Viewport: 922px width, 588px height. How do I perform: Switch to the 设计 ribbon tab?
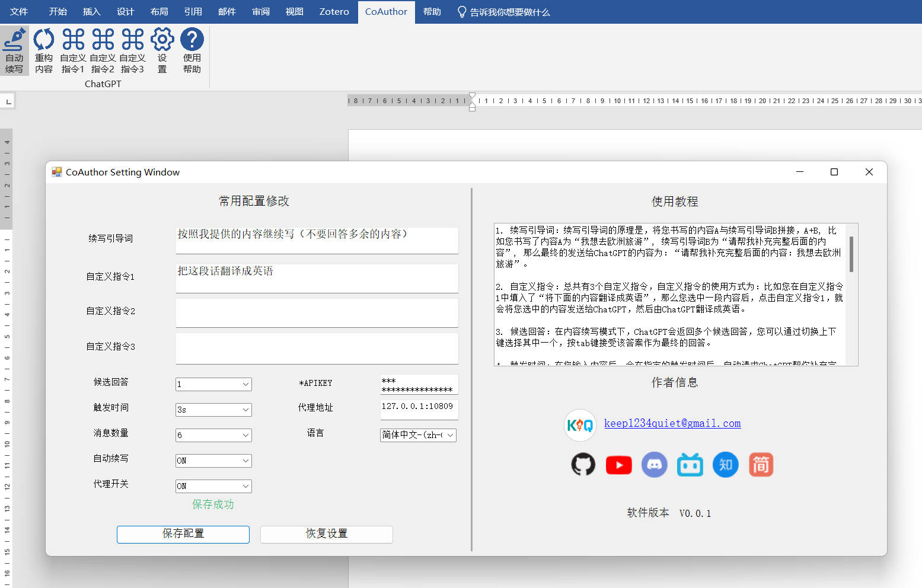pyautogui.click(x=125, y=12)
